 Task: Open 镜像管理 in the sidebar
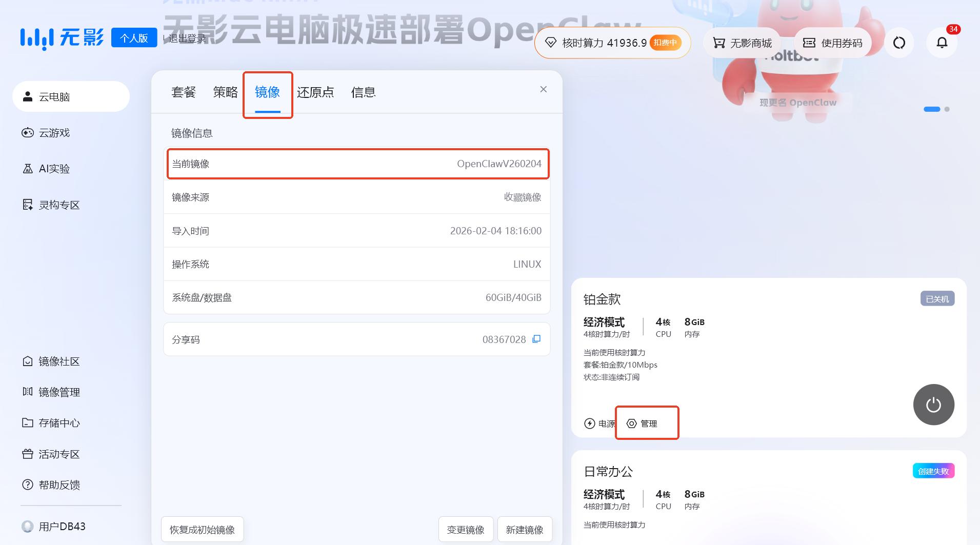click(58, 392)
